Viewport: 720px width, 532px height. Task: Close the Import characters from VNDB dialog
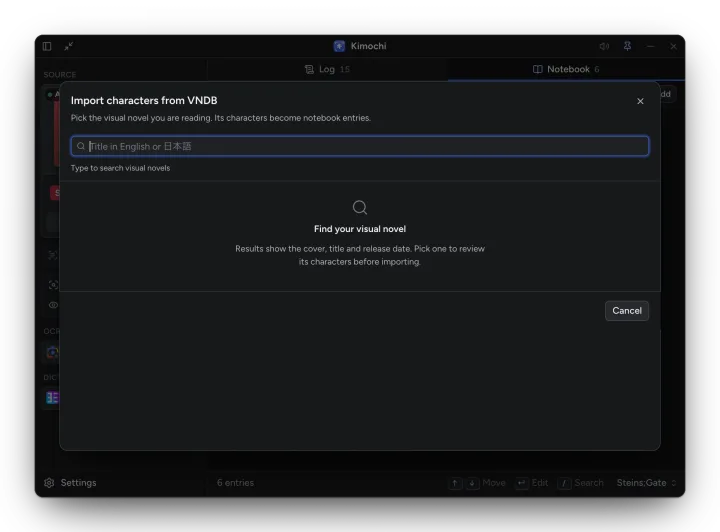tap(640, 101)
